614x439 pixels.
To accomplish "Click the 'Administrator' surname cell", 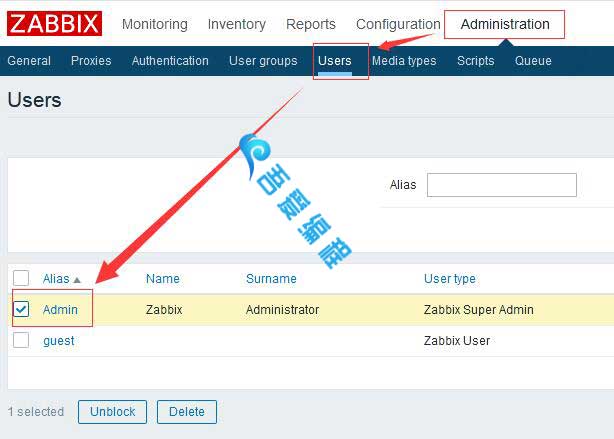I will pyautogui.click(x=282, y=310).
